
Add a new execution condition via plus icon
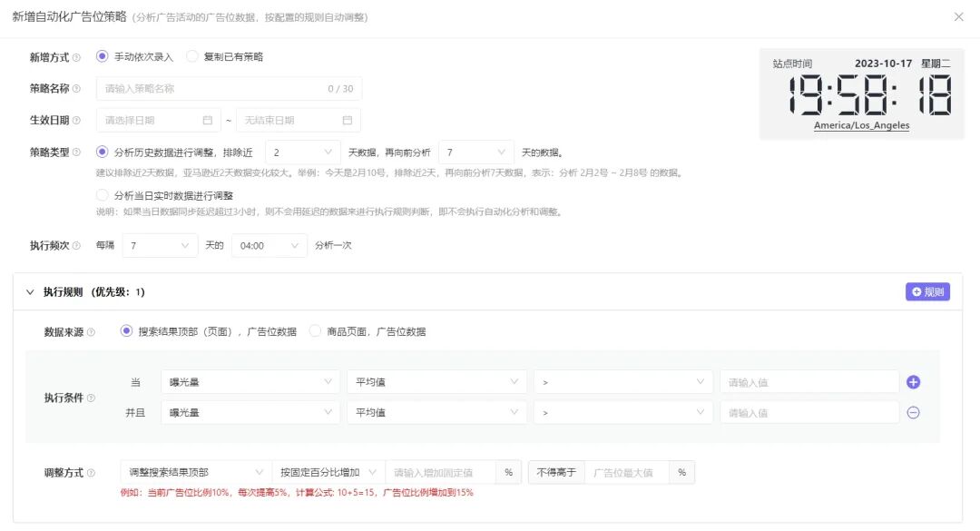[x=913, y=381]
